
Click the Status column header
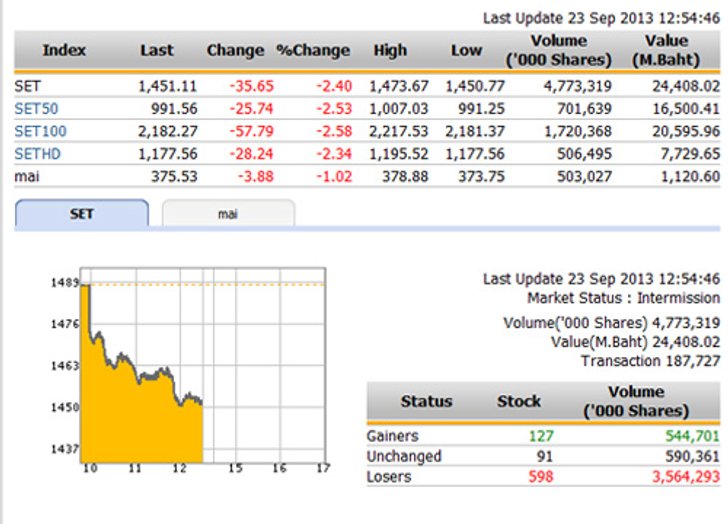pos(426,401)
